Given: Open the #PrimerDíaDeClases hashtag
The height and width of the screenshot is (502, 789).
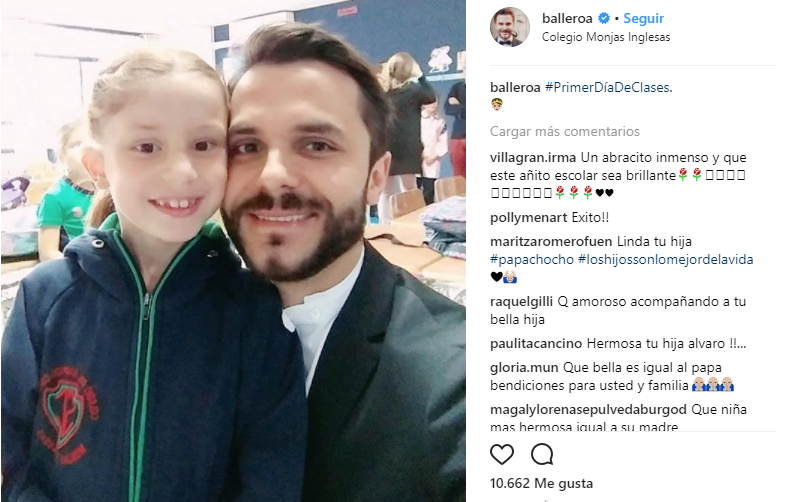Looking at the screenshot, I should 608,88.
